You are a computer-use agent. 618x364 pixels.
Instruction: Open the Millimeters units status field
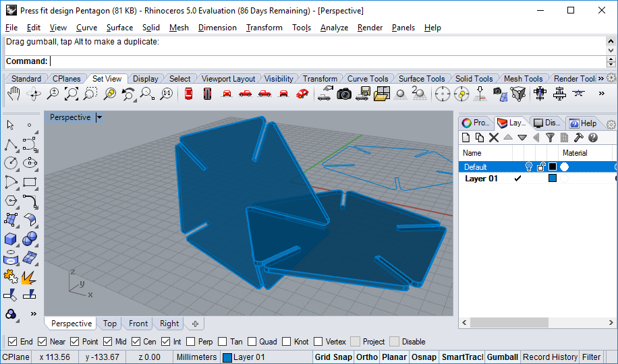[196, 357]
